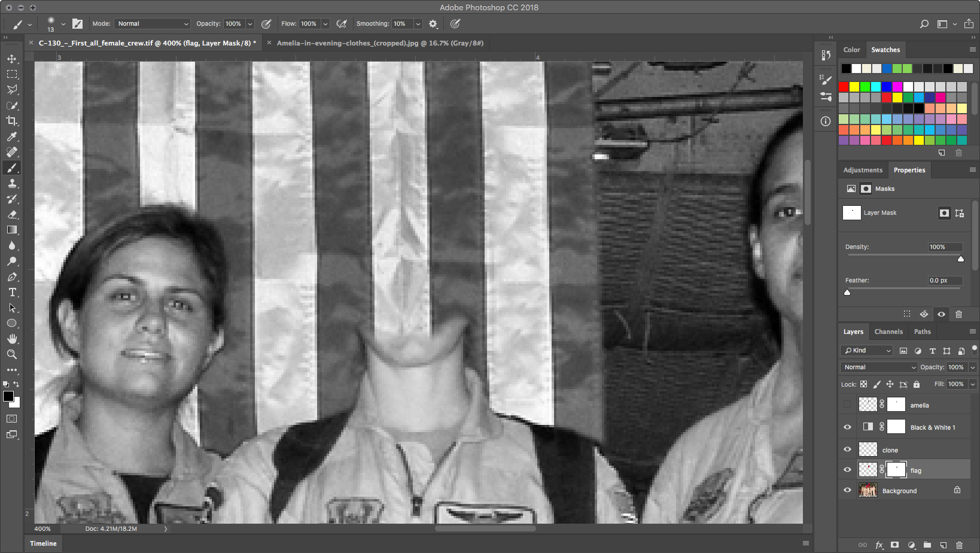Open the layer blend mode Normal dropdown

coord(878,367)
